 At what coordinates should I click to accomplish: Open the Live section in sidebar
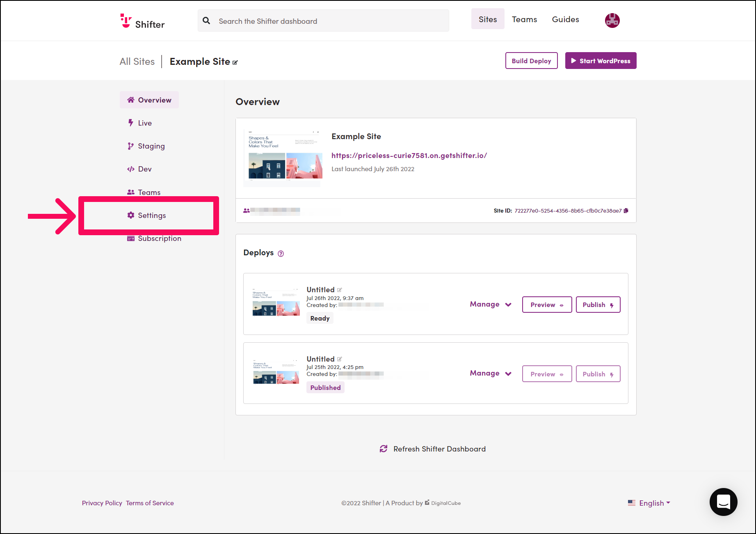point(140,123)
